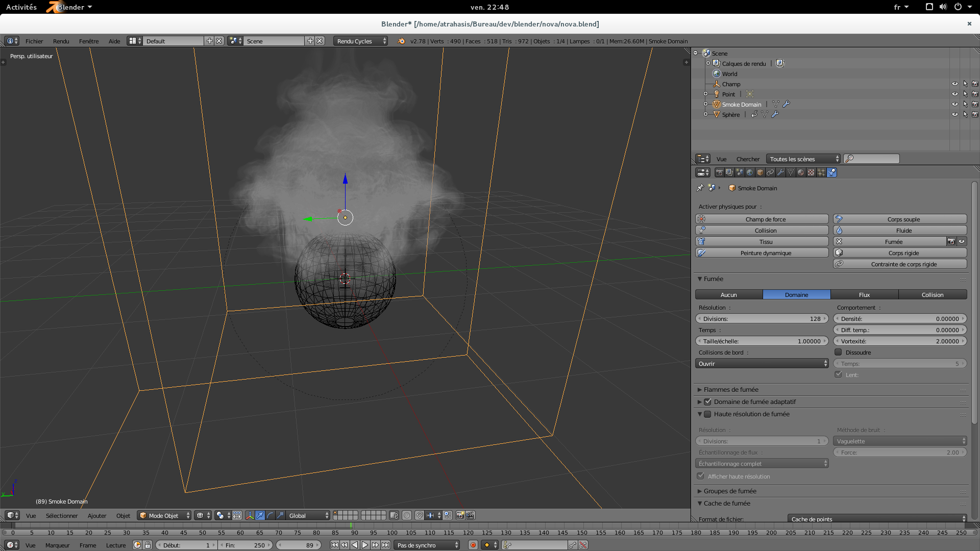Enable Haute résolution de fumée checkbox
The width and height of the screenshot is (980, 551).
708,414
